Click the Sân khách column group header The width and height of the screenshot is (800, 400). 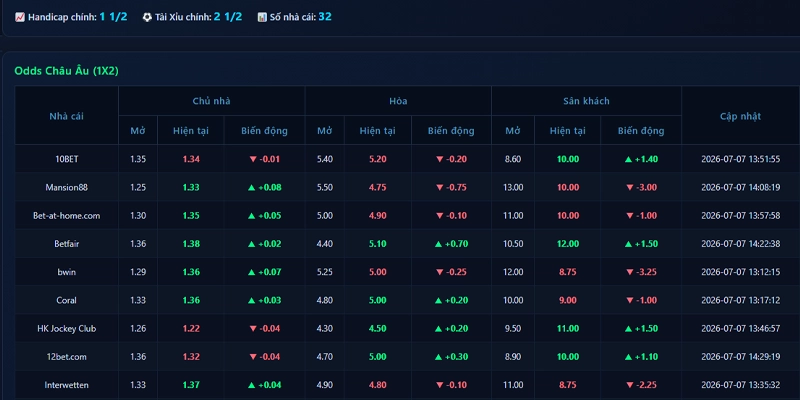(586, 101)
